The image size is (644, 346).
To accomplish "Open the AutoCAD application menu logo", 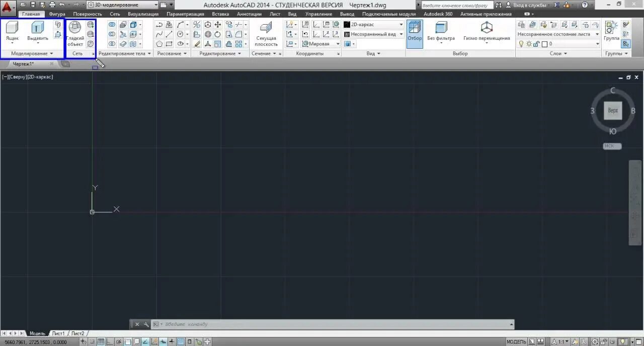I will (8, 8).
